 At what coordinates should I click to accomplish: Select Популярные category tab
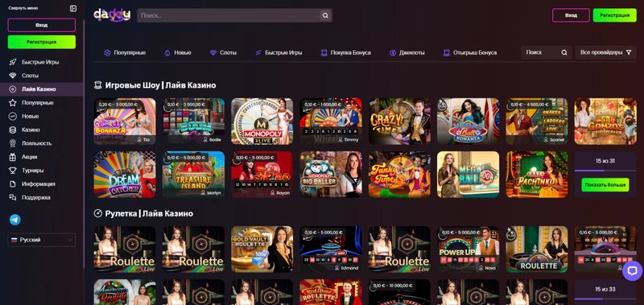(125, 52)
